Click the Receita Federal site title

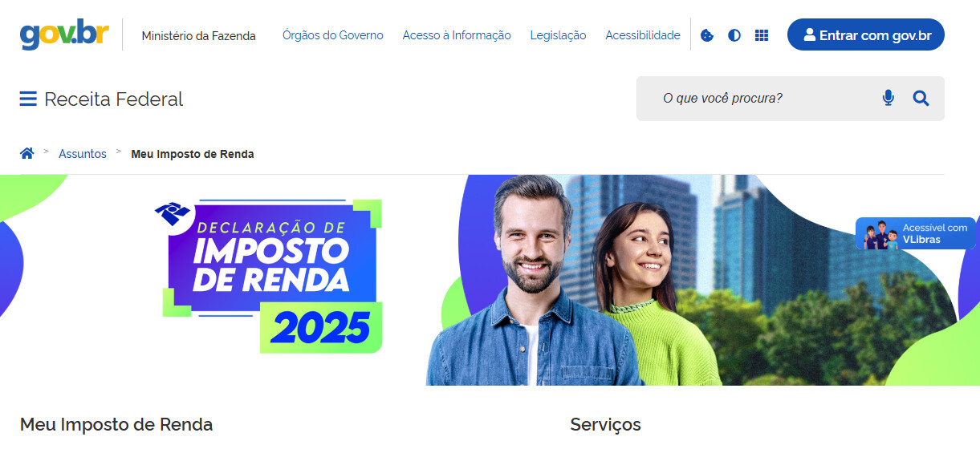[114, 99]
